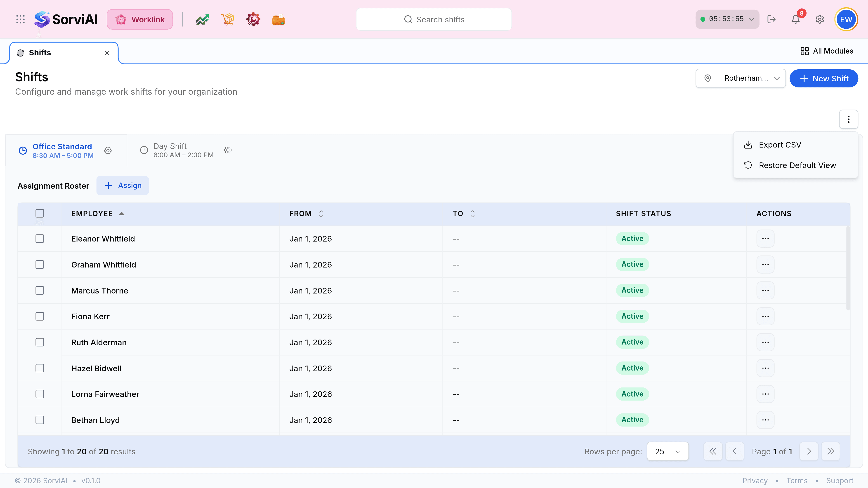868x488 pixels.
Task: Open actions menu for Graham Whitfield
Action: (765, 264)
